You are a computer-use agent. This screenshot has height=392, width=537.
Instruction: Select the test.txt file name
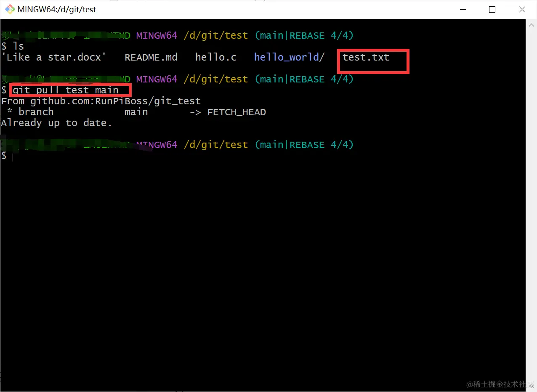(366, 57)
